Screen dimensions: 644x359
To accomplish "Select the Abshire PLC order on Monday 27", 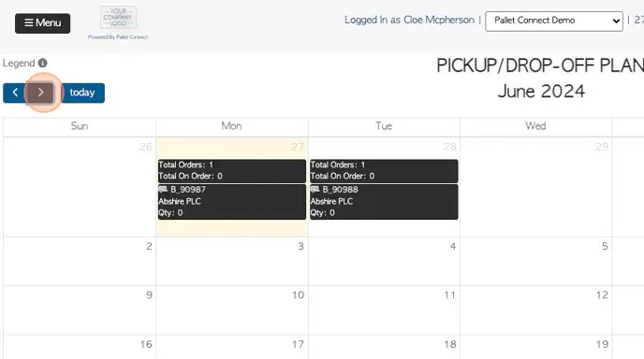I will tap(232, 202).
